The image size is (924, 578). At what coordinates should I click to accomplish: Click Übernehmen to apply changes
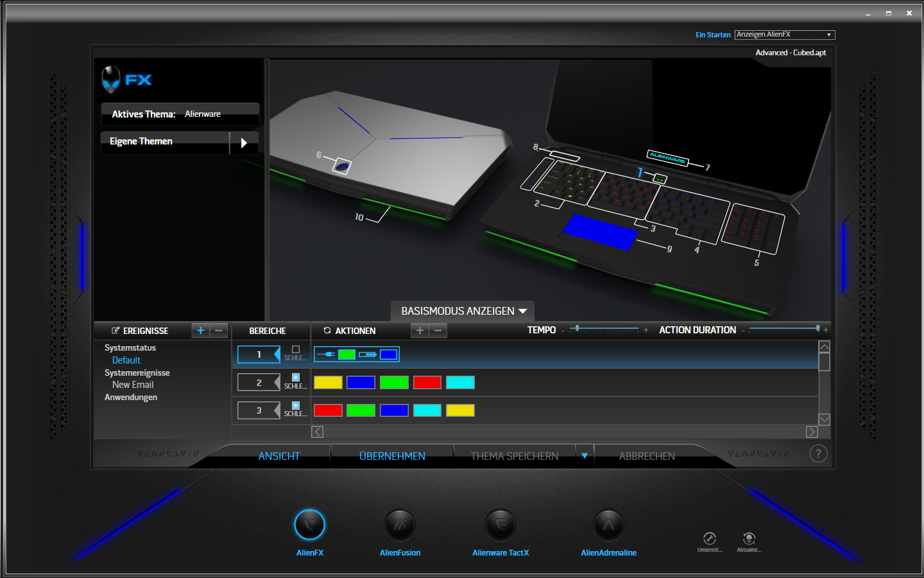392,456
